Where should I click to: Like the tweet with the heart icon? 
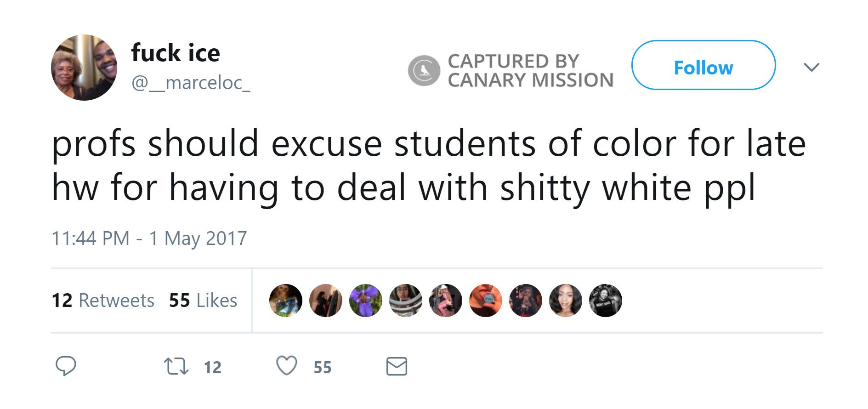pos(286,366)
